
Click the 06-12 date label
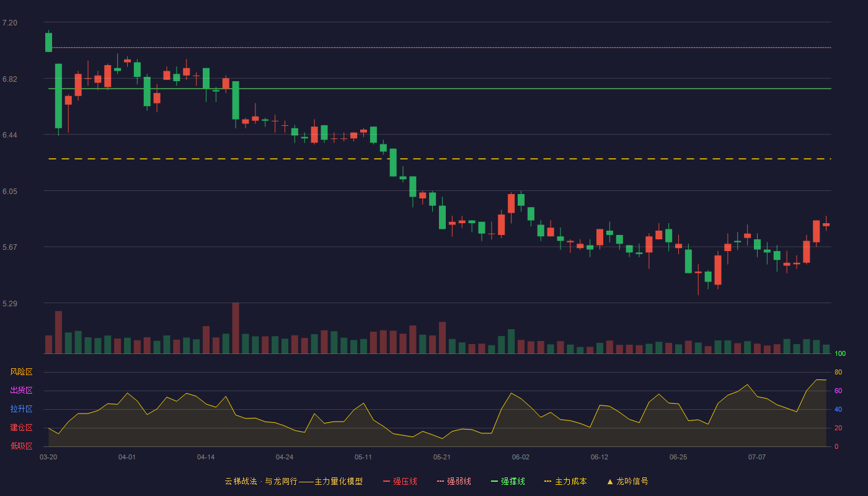600,457
